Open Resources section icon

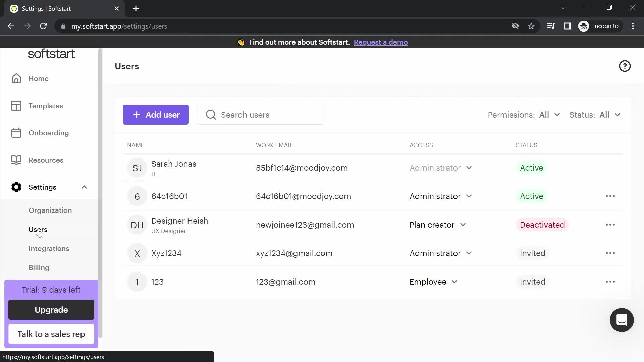pyautogui.click(x=16, y=160)
